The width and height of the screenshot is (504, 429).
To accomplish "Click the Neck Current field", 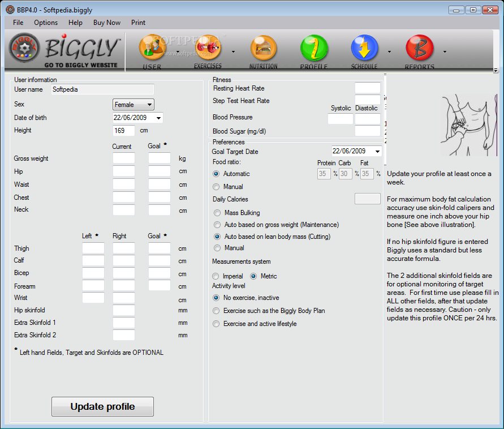I will [x=124, y=209].
